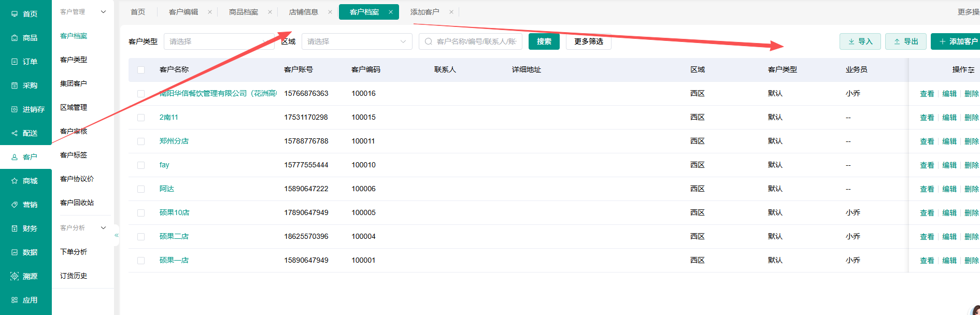Image resolution: width=980 pixels, height=315 pixels.
Task: Click the 更多筛选 button
Action: tap(589, 41)
